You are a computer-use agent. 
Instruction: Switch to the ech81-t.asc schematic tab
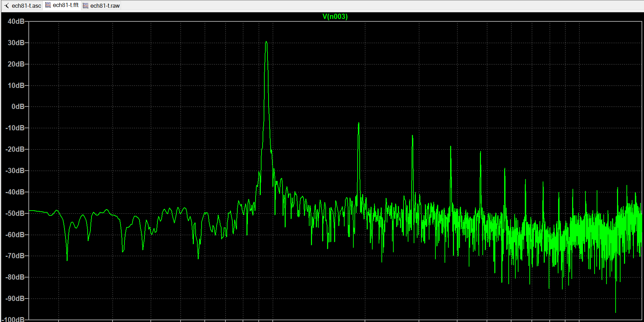point(23,6)
